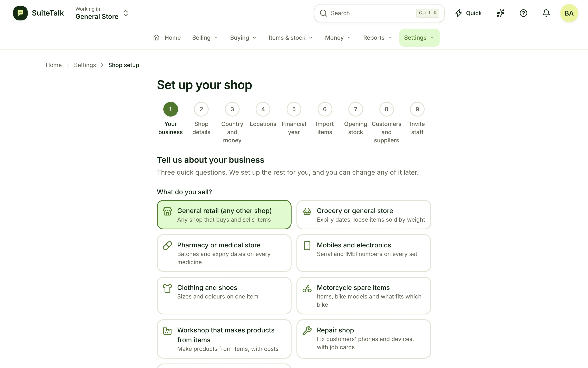Open the BA user avatar menu
Viewport: 588px width, 368px height.
click(x=569, y=13)
